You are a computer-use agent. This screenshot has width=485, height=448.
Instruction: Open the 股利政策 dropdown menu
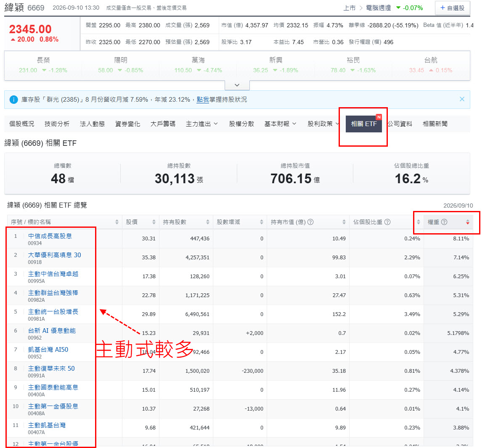[x=323, y=124]
